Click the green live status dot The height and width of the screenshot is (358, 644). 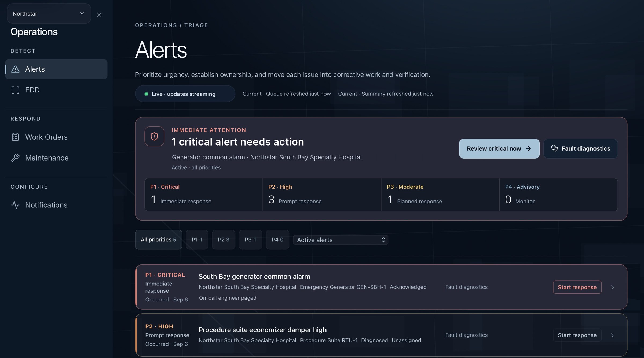[x=146, y=94]
